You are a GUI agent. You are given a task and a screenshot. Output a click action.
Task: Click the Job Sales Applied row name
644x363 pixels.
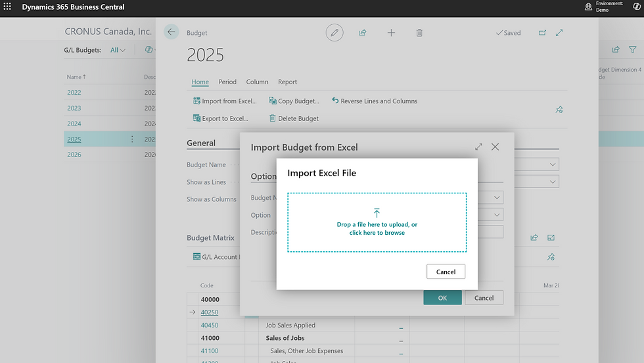(290, 325)
